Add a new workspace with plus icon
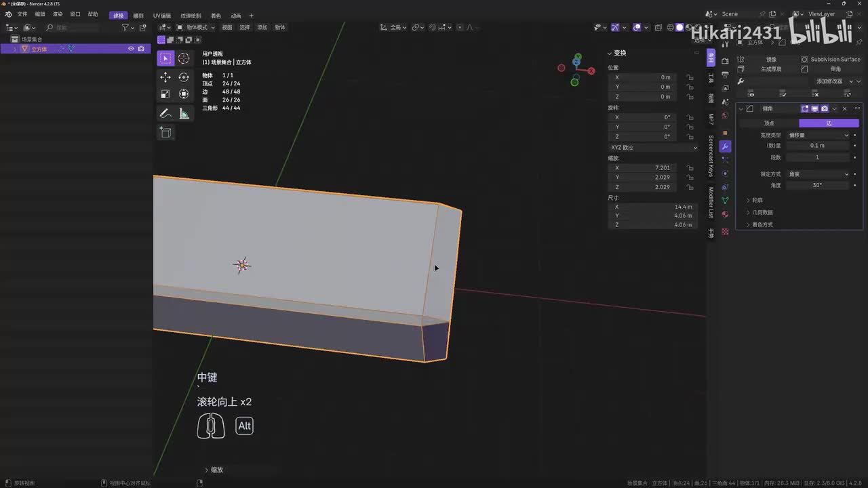The width and height of the screenshot is (868, 488). [x=252, y=16]
